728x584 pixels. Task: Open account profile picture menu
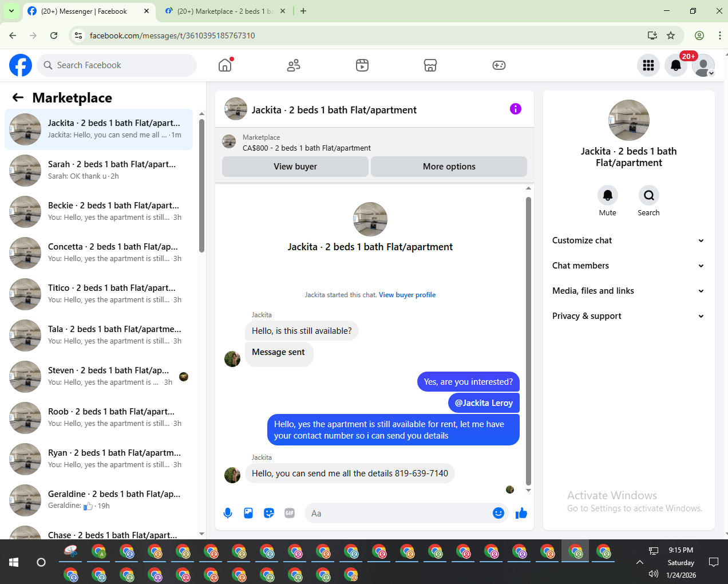pos(703,65)
